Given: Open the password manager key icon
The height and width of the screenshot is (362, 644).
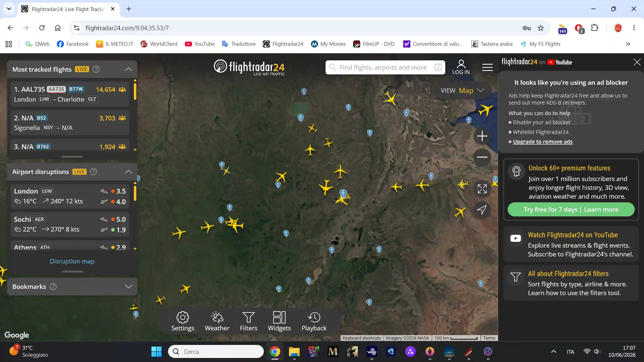Looking at the screenshot, I should tap(526, 28).
